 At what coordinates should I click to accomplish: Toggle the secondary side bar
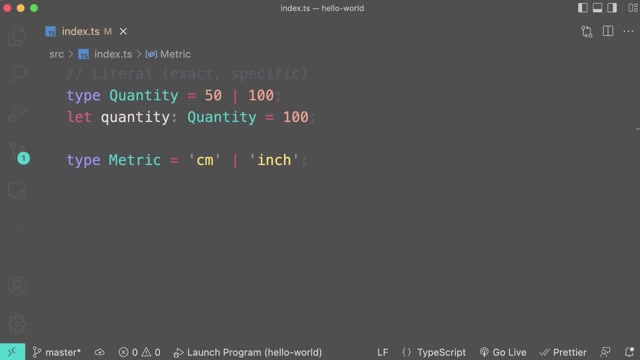tap(612, 8)
